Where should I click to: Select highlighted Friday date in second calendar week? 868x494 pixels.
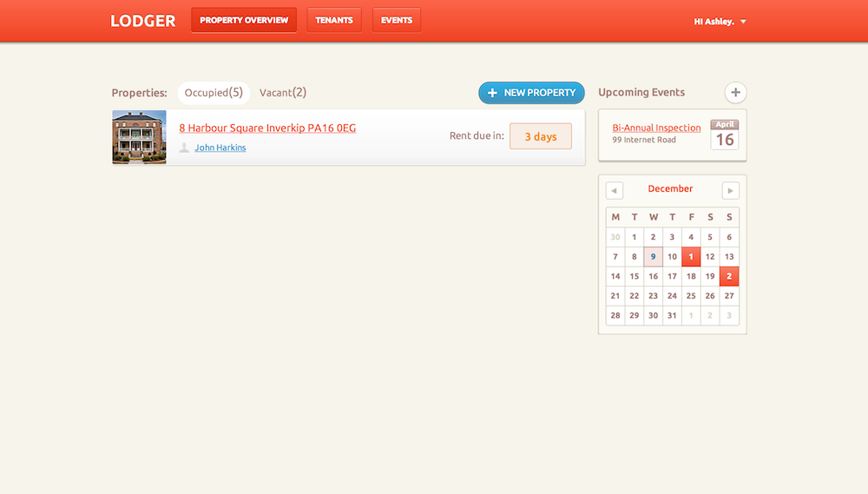(691, 257)
